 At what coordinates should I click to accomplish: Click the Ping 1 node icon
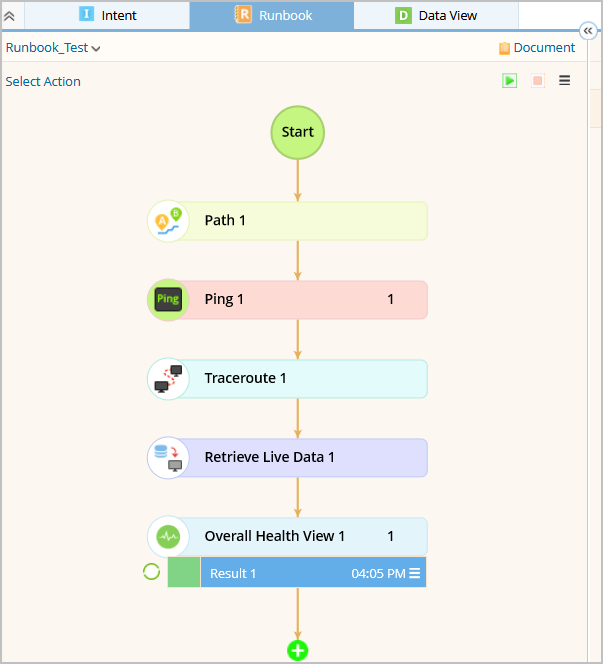tap(168, 300)
